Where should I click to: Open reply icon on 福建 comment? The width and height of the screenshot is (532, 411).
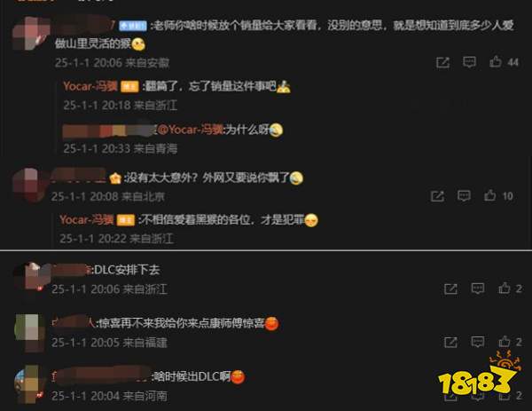(x=478, y=342)
